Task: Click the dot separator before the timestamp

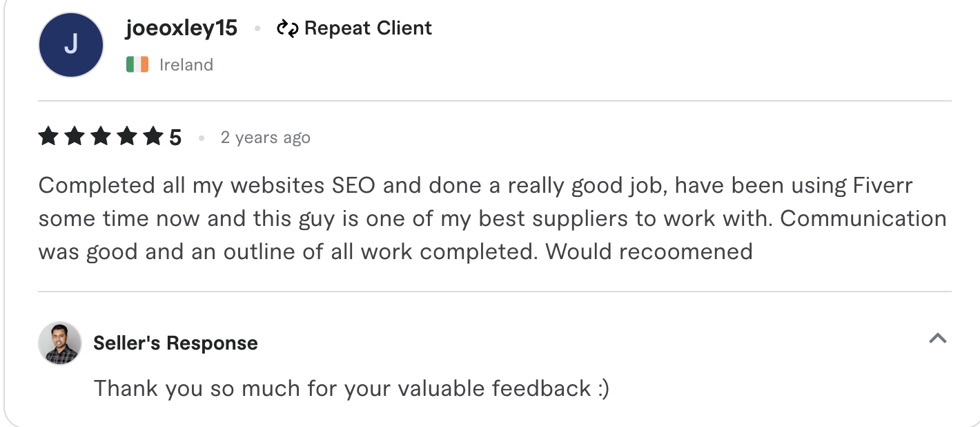Action: pos(202,138)
